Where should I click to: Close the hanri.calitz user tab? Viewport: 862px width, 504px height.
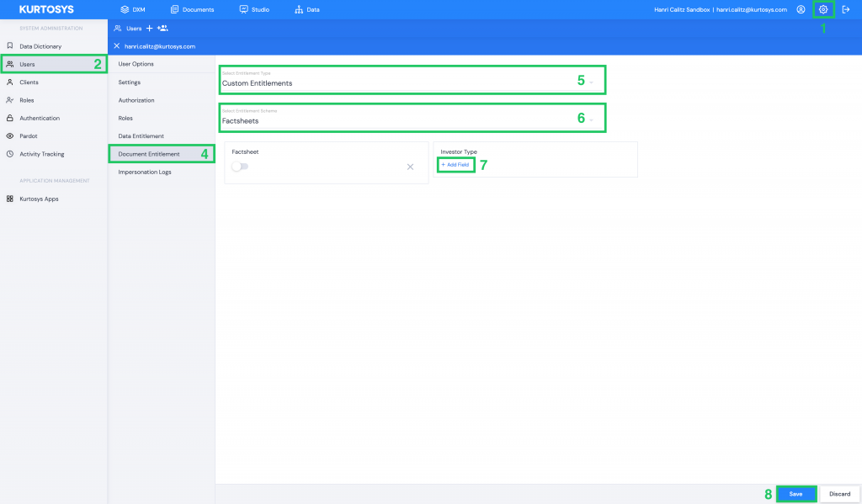tap(117, 46)
